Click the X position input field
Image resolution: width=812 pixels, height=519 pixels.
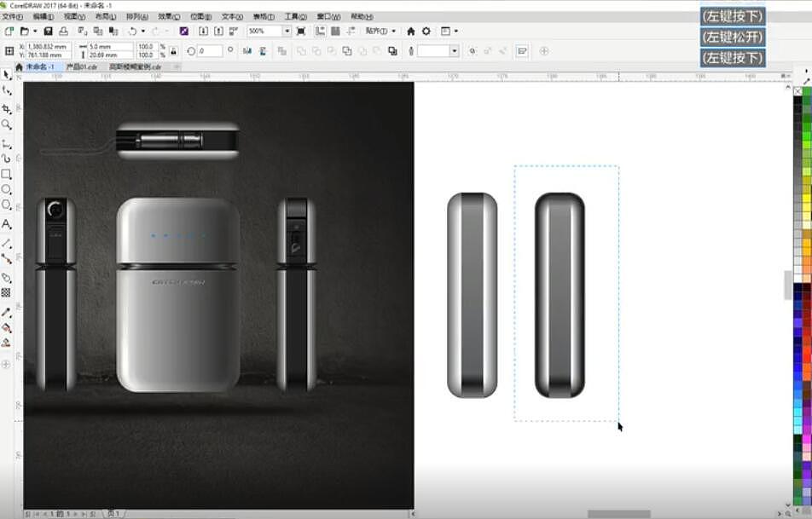[48, 47]
